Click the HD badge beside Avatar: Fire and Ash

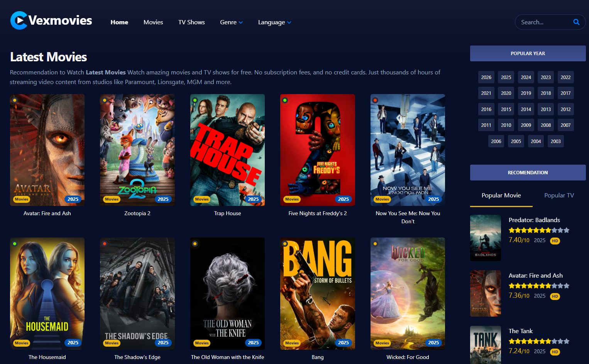click(555, 296)
